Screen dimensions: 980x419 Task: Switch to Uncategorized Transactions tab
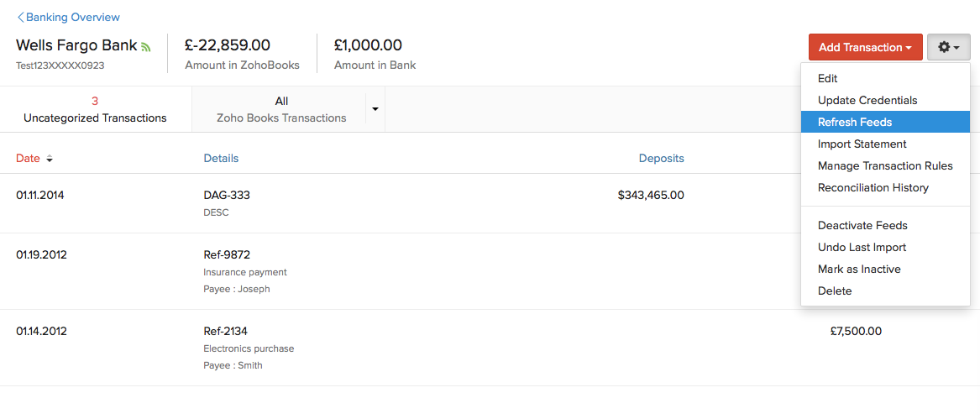point(95,109)
